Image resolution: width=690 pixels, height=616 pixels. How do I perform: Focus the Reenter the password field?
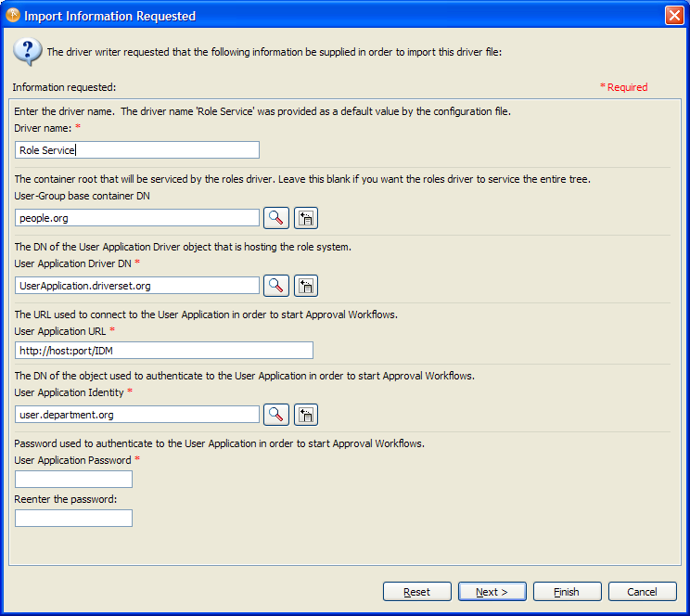[x=73, y=519]
